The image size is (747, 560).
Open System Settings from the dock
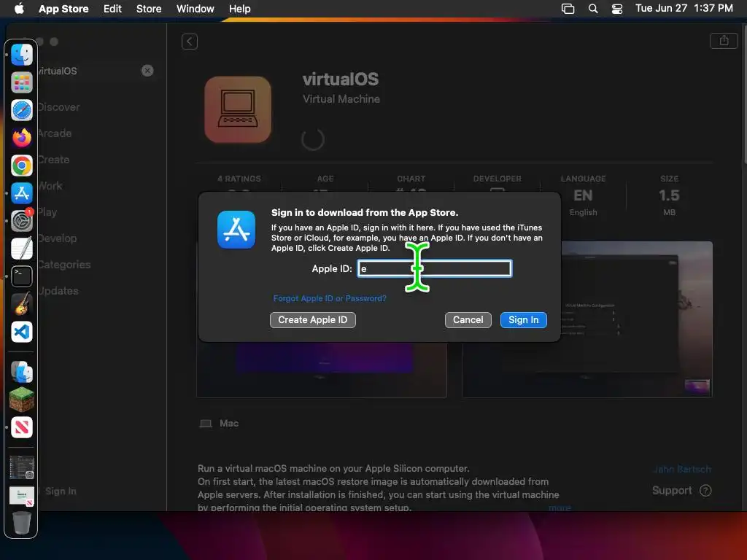point(22,221)
